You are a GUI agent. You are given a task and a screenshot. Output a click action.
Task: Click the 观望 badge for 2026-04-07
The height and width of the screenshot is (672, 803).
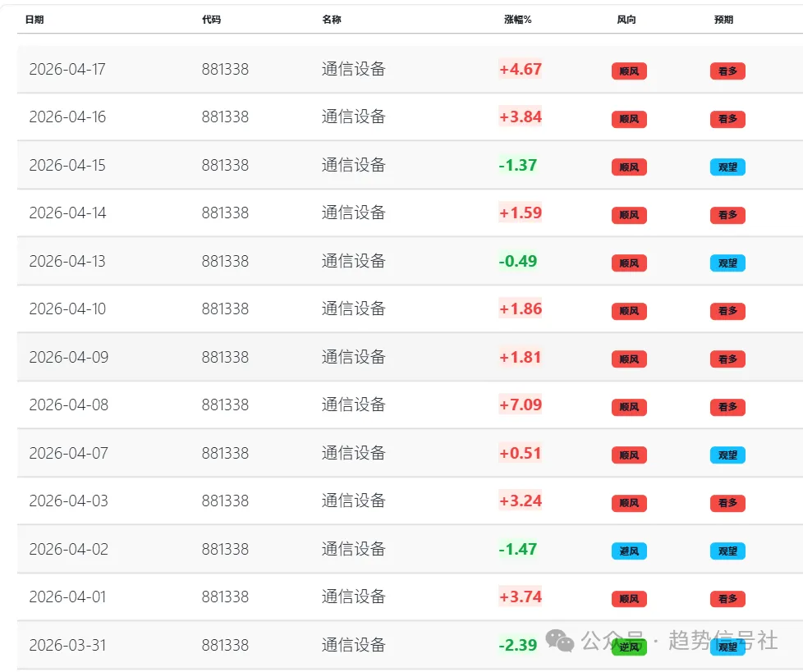tap(727, 455)
